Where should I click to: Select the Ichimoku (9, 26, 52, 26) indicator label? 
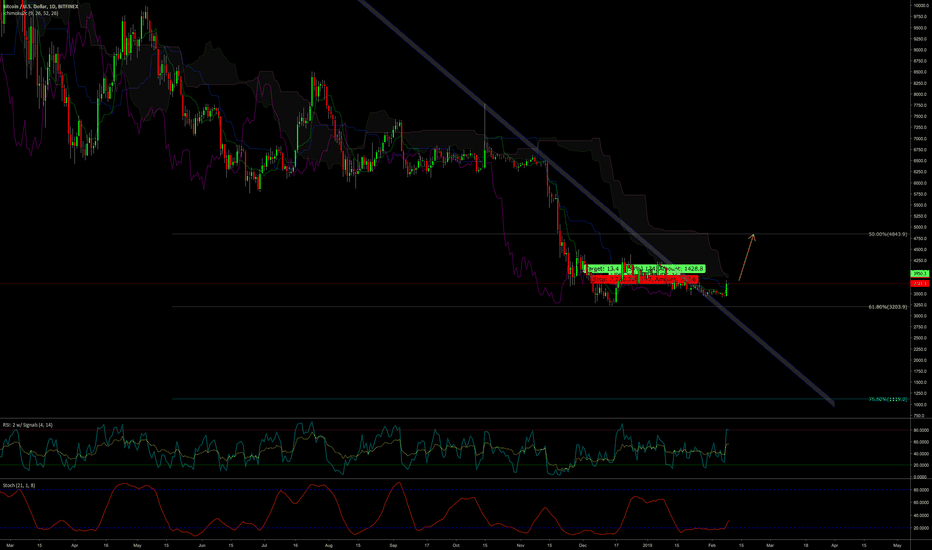click(30, 12)
